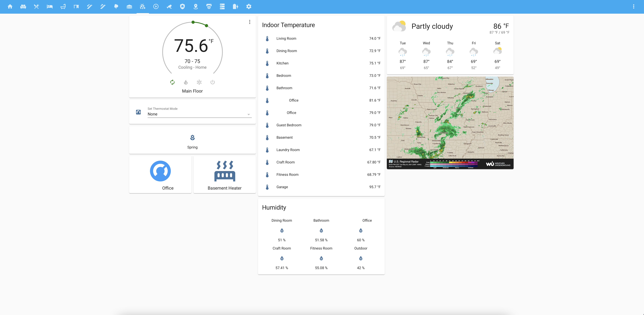644x315 pixels.
Task: Click the thermometer icon beside Living Room
Action: (x=267, y=39)
